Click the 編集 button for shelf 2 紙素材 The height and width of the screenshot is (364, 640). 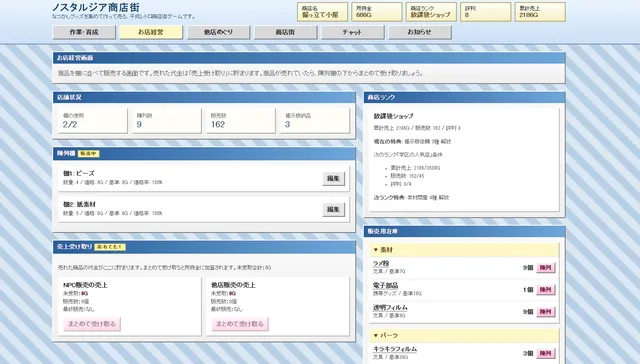pos(333,210)
